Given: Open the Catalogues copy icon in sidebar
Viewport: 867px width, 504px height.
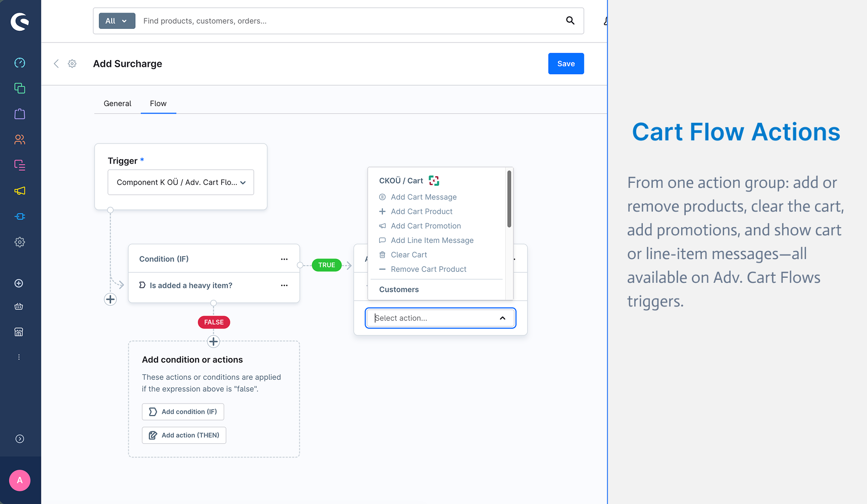Looking at the screenshot, I should [20, 88].
